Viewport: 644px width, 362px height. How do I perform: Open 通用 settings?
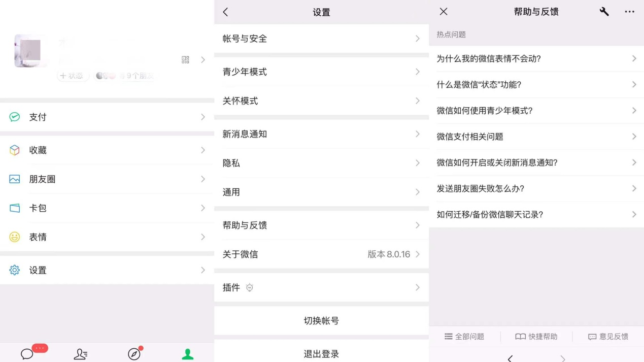pyautogui.click(x=322, y=192)
